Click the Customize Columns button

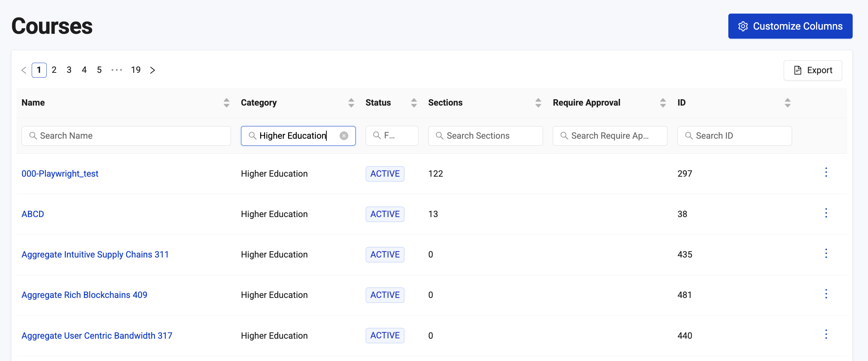tap(790, 26)
